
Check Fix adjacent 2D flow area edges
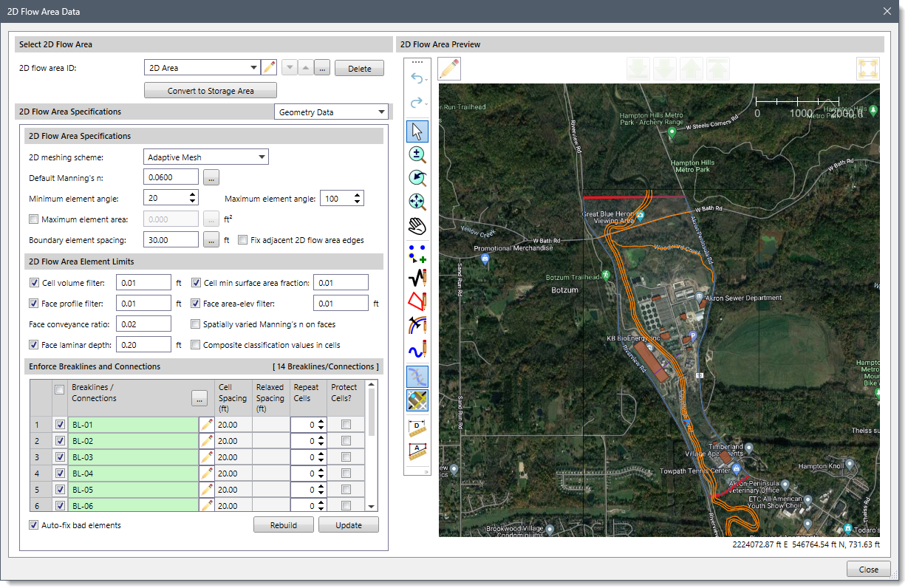[242, 240]
